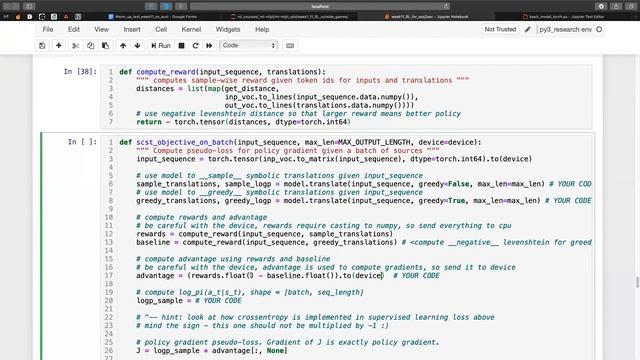Viewport: 640px width, 360px height.
Task: Open the File menu
Action: pyautogui.click(x=48, y=29)
